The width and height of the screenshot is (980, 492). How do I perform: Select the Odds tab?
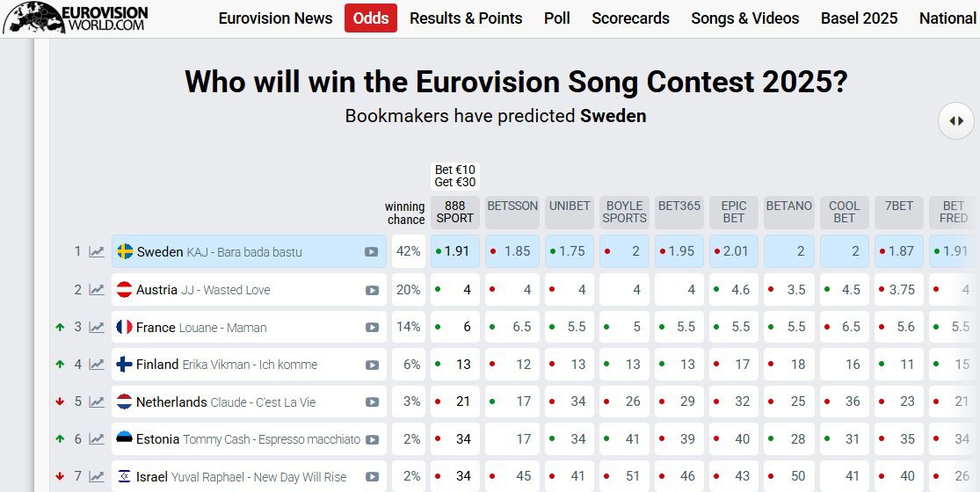coord(371,18)
